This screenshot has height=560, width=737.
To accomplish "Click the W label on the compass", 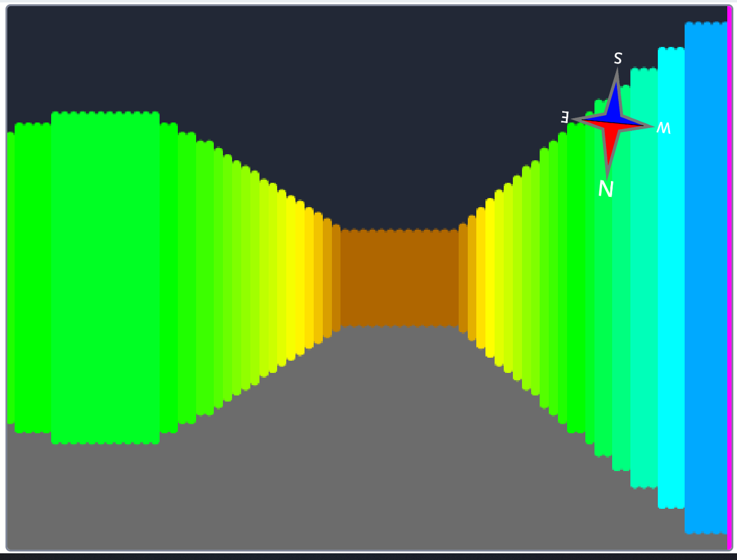I will pos(662,127).
